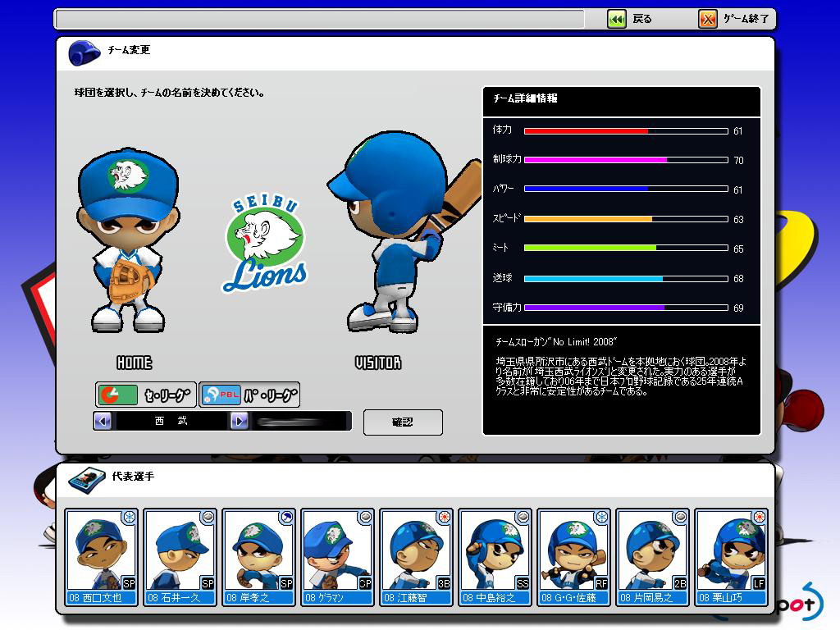
Task: Click the 送球 value "68"
Action: [738, 279]
